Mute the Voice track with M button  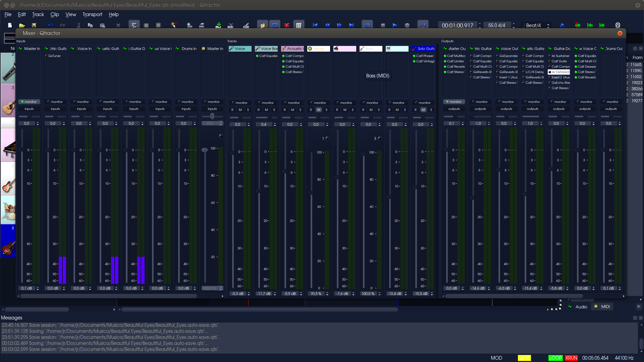pos(240,110)
